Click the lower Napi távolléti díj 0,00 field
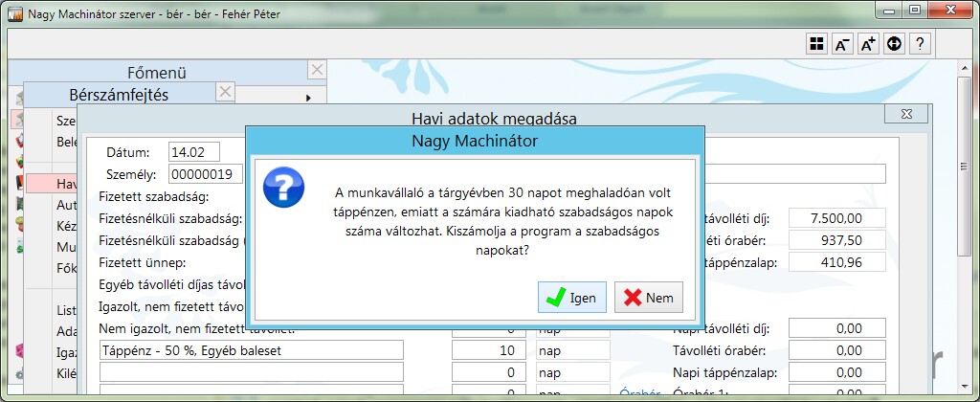Image resolution: width=980 pixels, height=402 pixels. coord(837,328)
